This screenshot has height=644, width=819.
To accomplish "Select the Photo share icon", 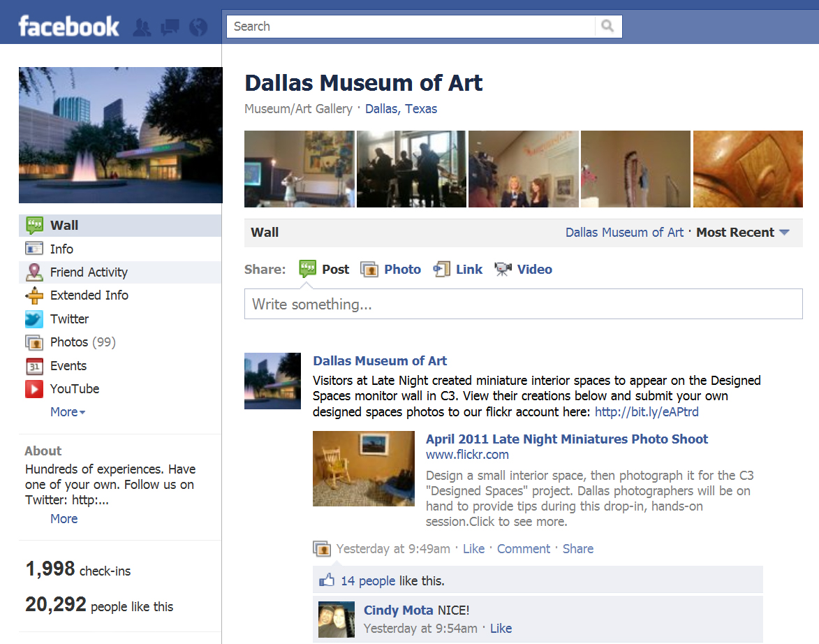I will (x=369, y=270).
